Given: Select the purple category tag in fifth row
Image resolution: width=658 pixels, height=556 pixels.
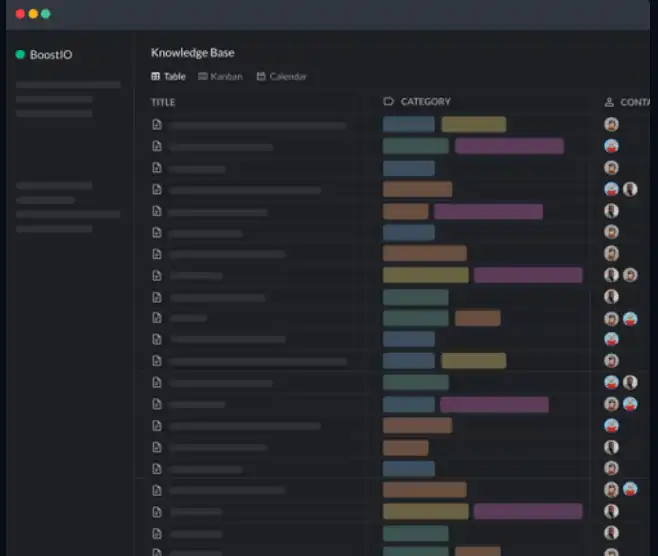Looking at the screenshot, I should 488,211.
